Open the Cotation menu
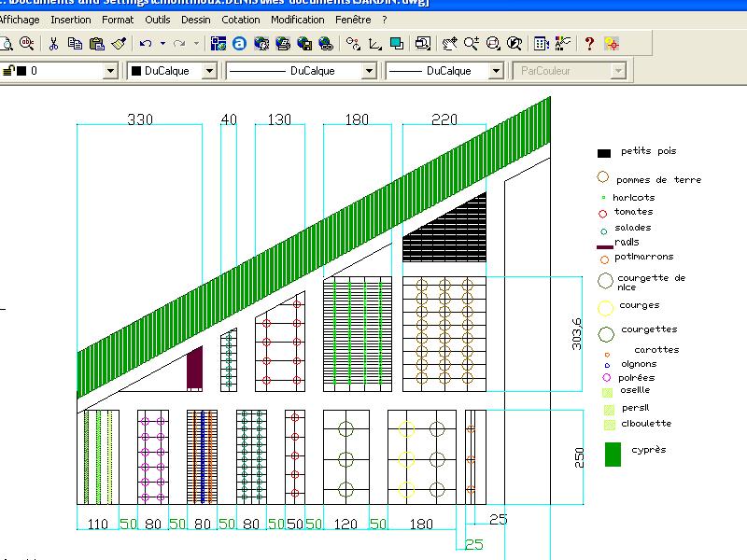 (x=241, y=20)
